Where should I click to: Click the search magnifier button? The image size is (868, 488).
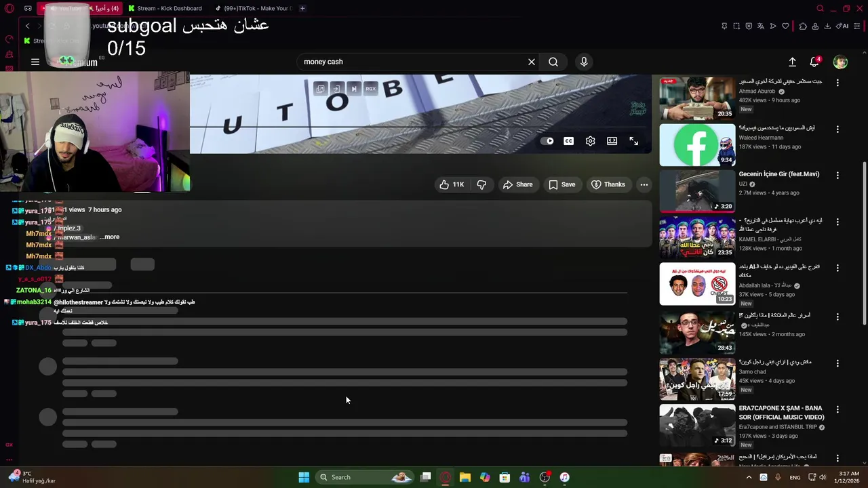tap(553, 62)
